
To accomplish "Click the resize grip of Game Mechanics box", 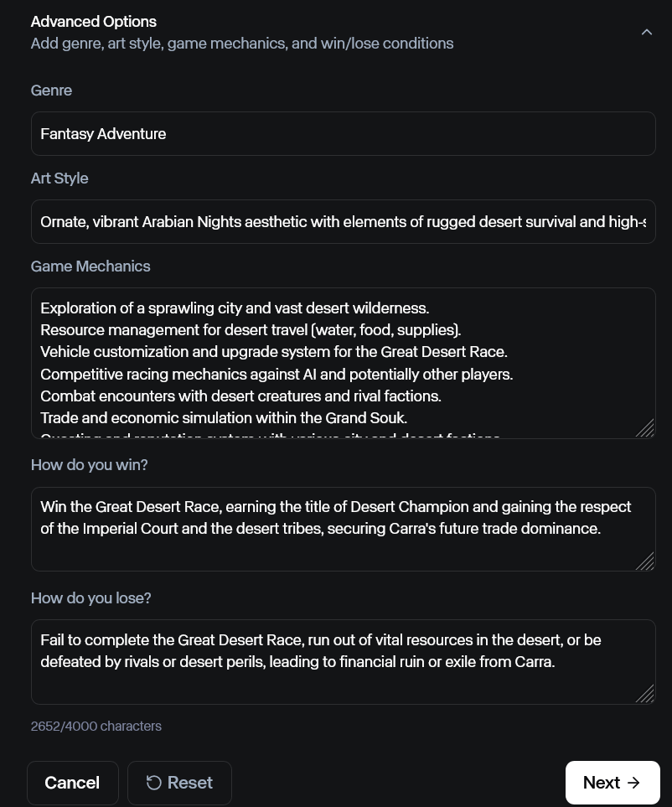I will (645, 428).
